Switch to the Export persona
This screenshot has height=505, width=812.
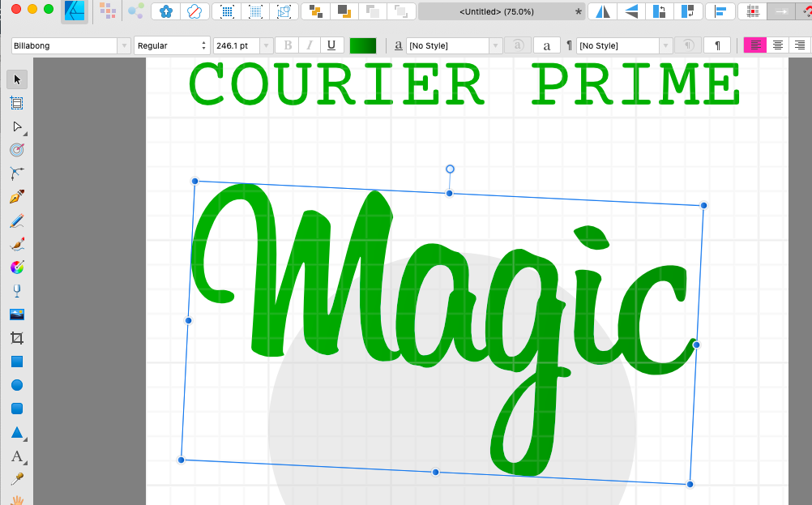point(135,11)
